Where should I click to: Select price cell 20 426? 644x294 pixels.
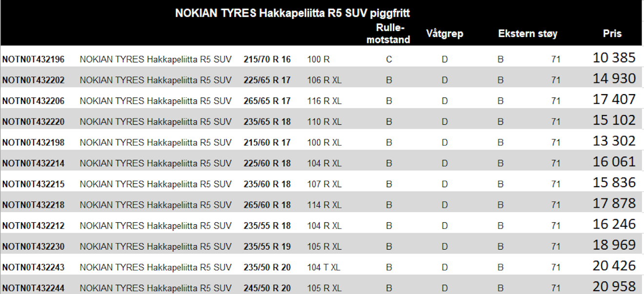tap(614, 266)
